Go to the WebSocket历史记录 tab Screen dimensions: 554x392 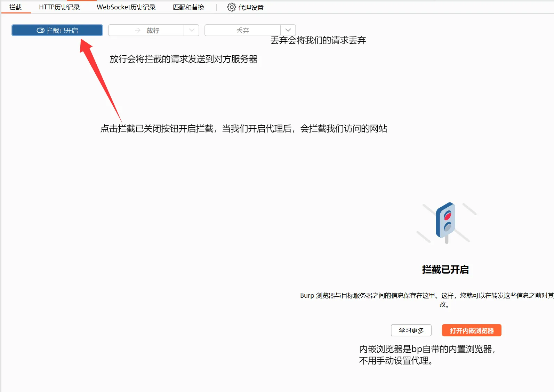pyautogui.click(x=126, y=7)
